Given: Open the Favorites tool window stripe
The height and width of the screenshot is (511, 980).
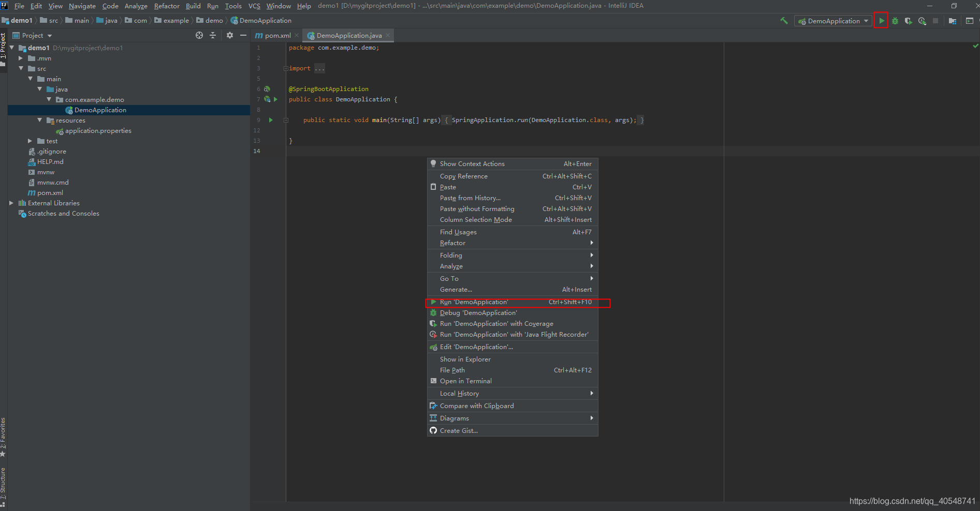Looking at the screenshot, I should point(3,438).
